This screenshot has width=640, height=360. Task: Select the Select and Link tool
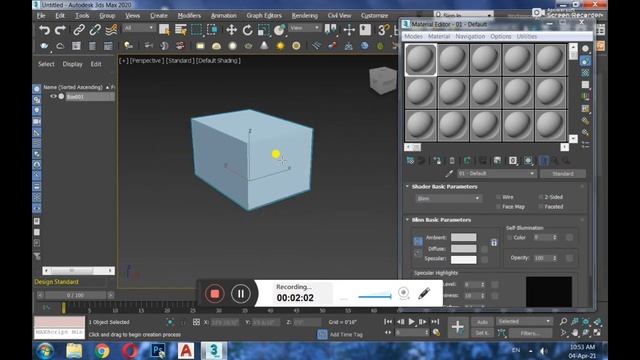point(78,30)
